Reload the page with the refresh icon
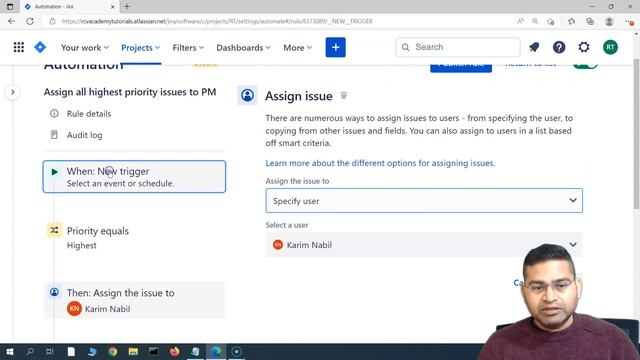640x360 pixels. point(30,21)
